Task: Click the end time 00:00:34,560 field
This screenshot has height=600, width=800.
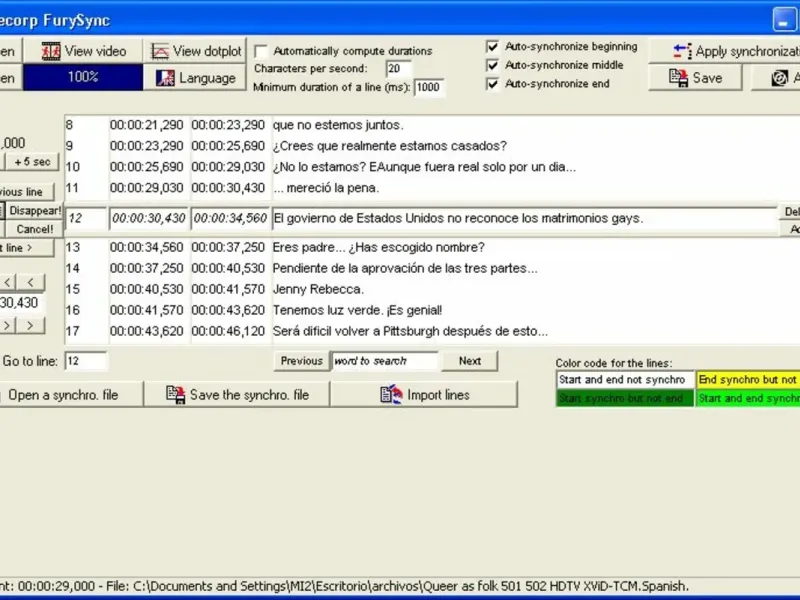Action: pyautogui.click(x=230, y=218)
